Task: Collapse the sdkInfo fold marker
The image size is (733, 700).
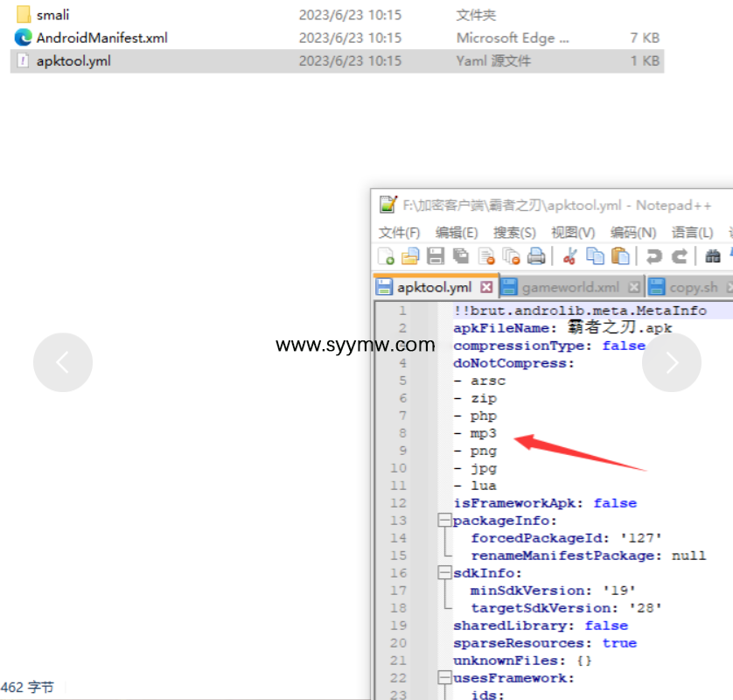Action: pos(444,573)
